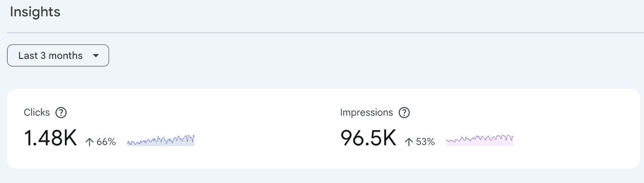Expand the date range caret arrow
This screenshot has height=183, width=644.
[x=96, y=56]
